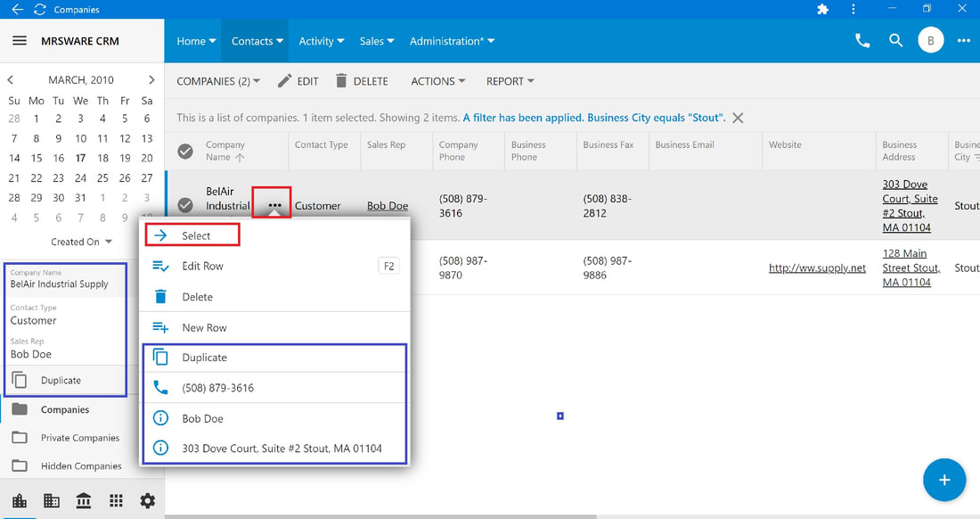Choose Duplicate in context menu
The image size is (980, 519).
275,358
